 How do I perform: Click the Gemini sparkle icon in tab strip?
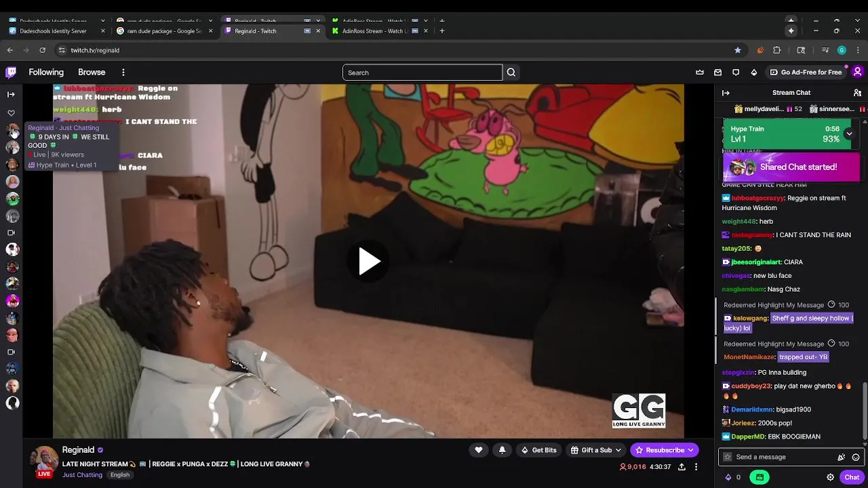click(791, 30)
